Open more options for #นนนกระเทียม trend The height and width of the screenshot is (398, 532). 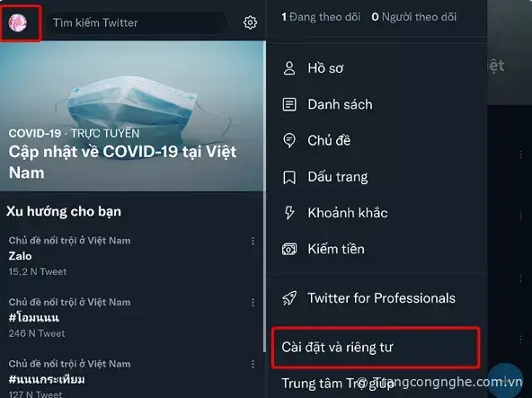click(x=253, y=365)
